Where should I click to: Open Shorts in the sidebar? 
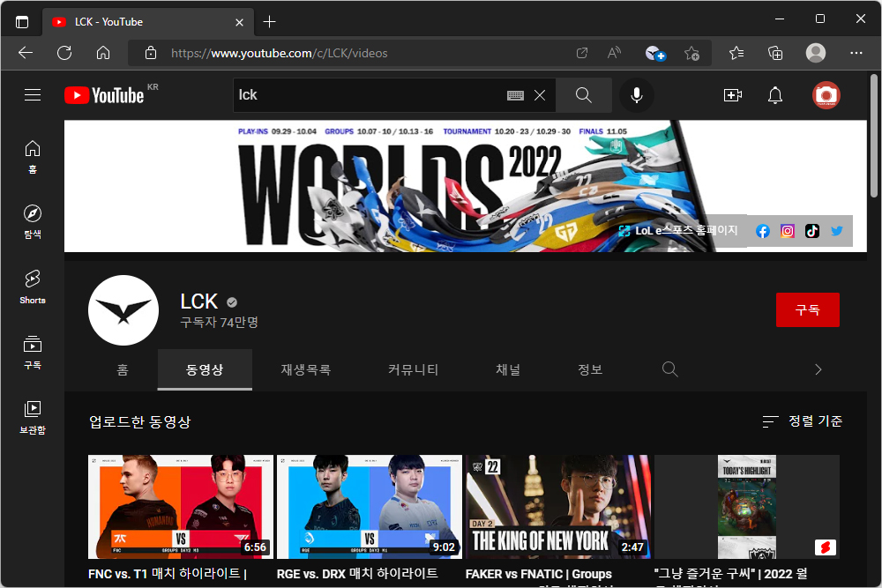click(33, 287)
